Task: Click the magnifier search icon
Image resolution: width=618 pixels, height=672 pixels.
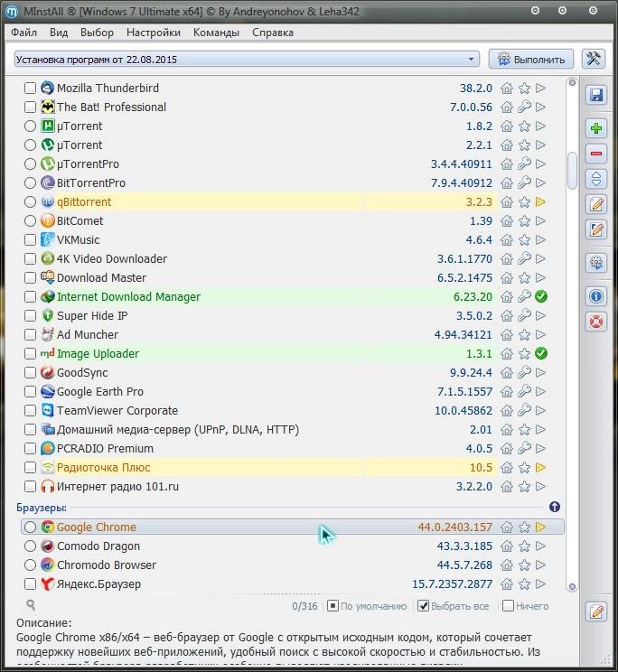Action: pos(31,605)
